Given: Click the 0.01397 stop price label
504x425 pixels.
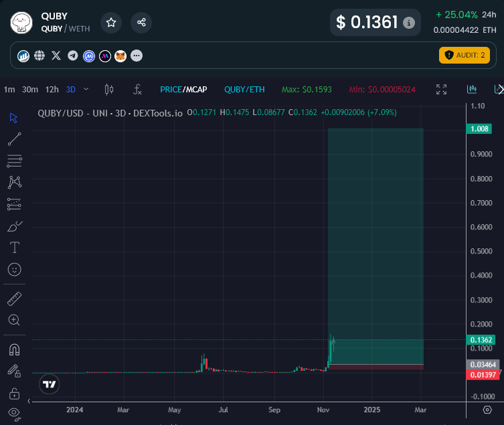Looking at the screenshot, I should pyautogui.click(x=483, y=375).
